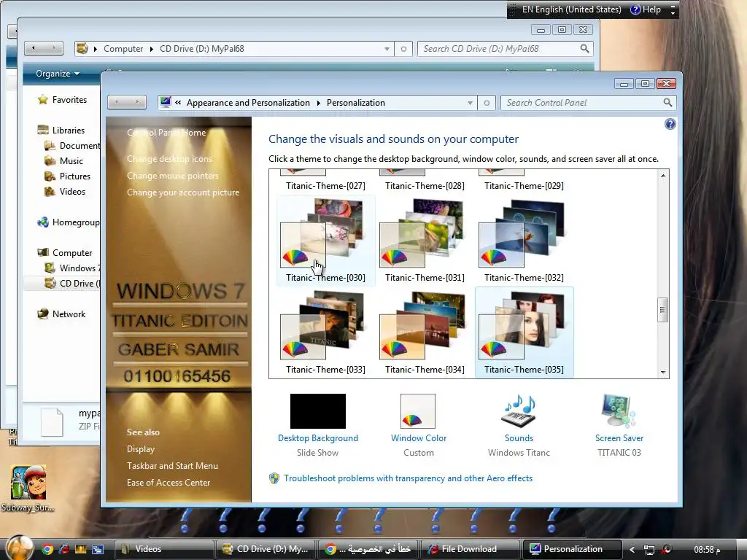Expand the Personalization address bar dropdown
This screenshot has width=747, height=560.
pos(470,103)
